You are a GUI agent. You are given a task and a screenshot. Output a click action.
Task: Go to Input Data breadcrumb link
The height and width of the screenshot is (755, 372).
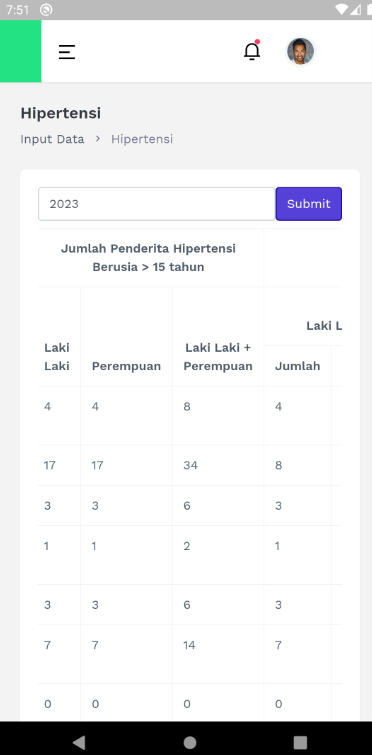(x=52, y=139)
